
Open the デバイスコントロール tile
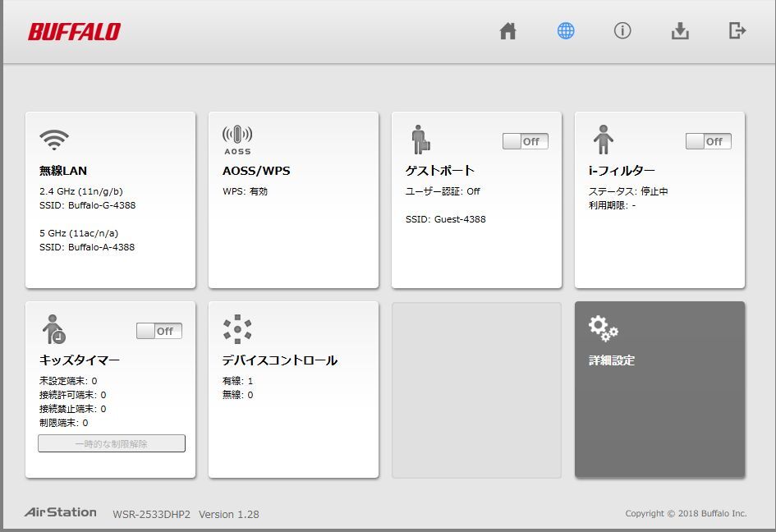coord(293,390)
